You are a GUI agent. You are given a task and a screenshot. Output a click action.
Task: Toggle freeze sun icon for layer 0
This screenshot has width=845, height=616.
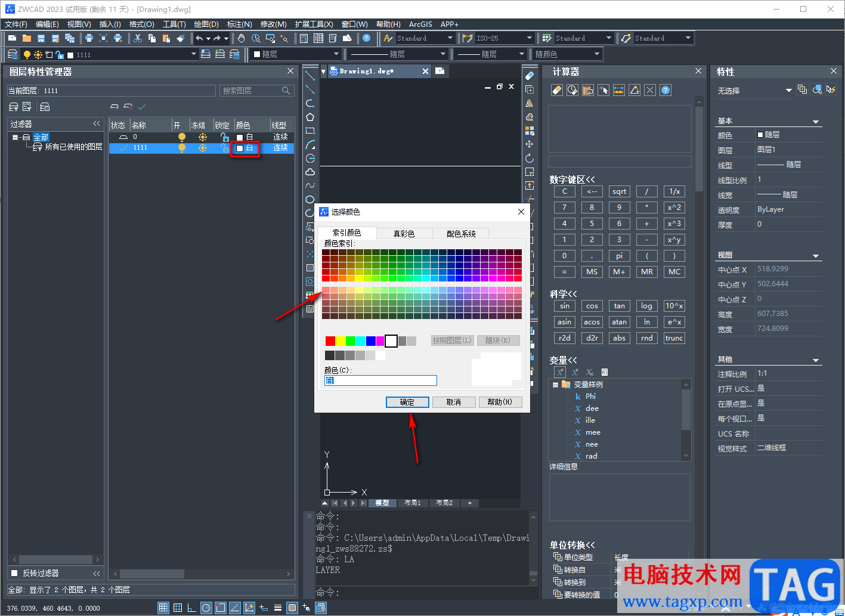click(203, 137)
